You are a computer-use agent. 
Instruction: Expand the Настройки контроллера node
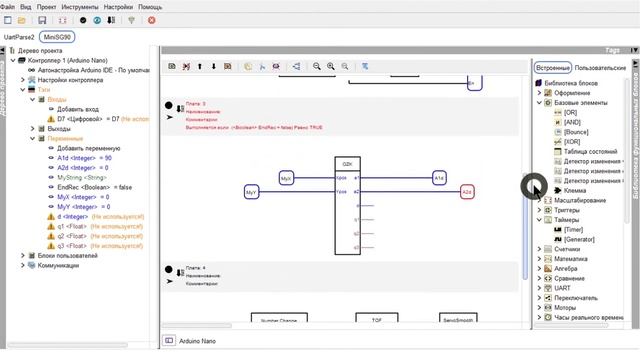coord(23,80)
